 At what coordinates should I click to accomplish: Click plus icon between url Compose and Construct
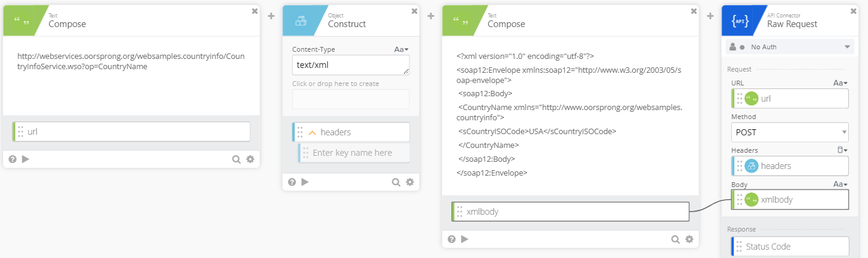271,16
